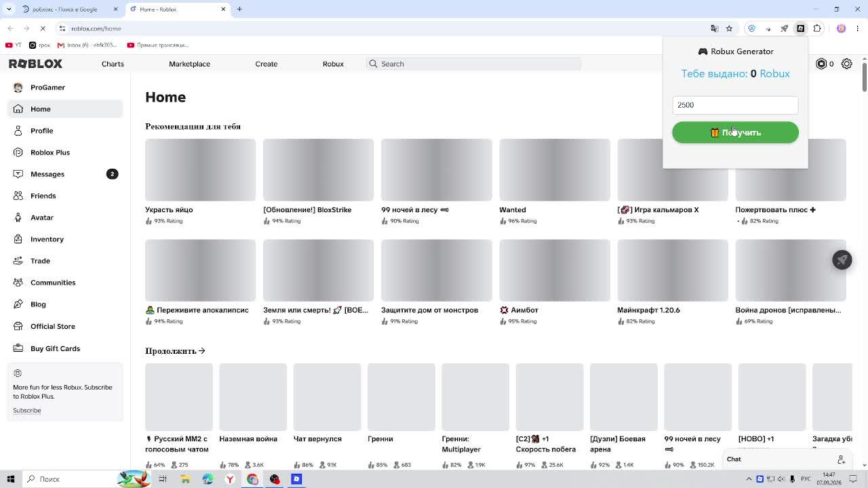Click the floating rocket button on the page
Image resolution: width=868 pixels, height=488 pixels.
coord(842,260)
